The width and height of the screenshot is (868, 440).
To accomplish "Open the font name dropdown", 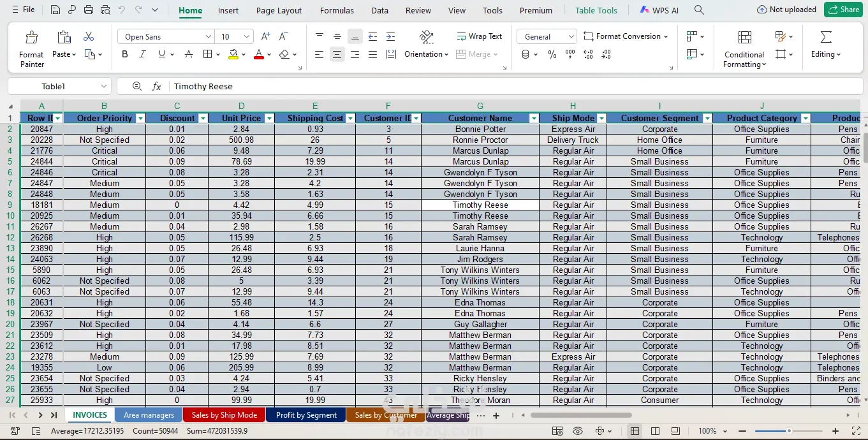I will (x=208, y=37).
